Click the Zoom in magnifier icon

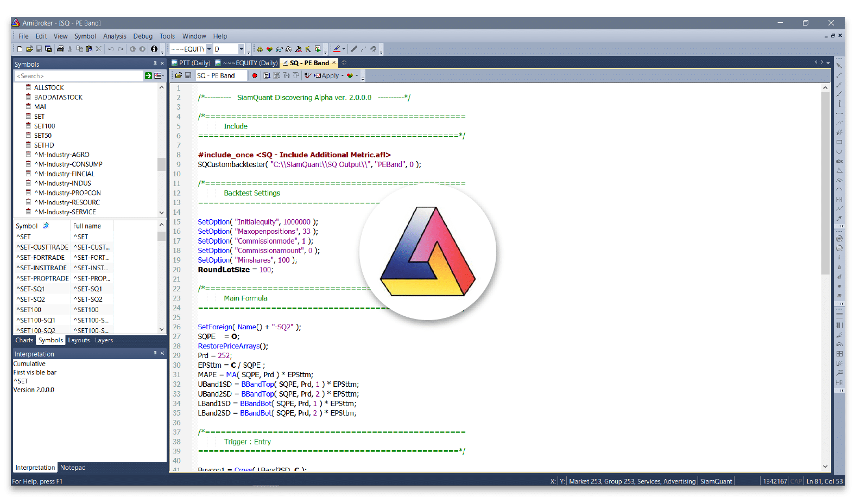pos(839,238)
